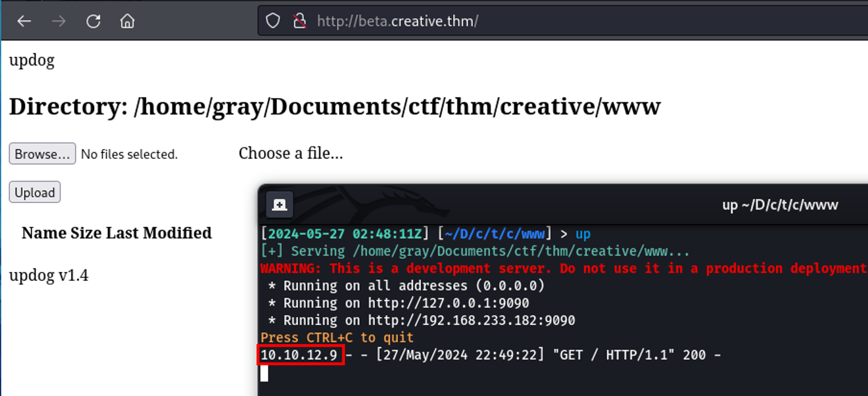Click the red development server WARNING line
868x396 pixels.
(x=564, y=269)
